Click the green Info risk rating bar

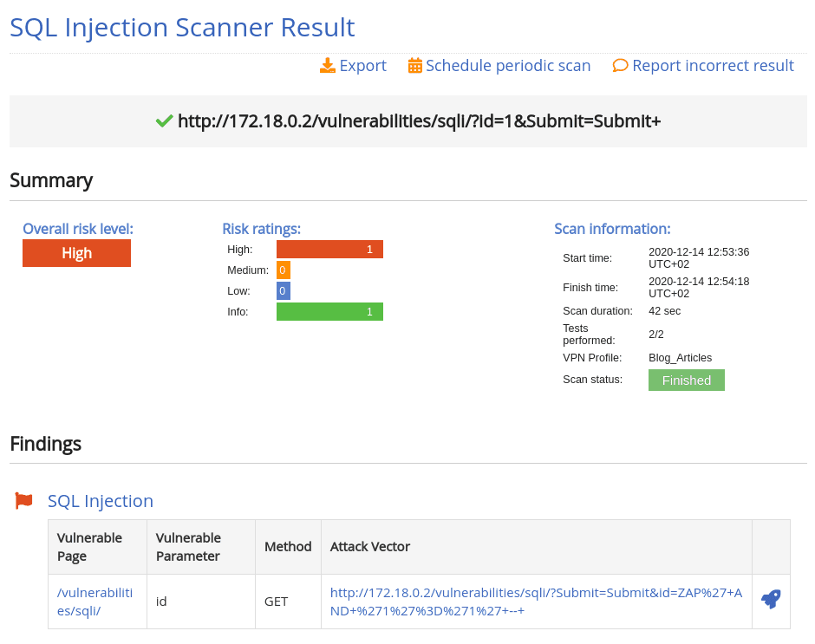tap(329, 311)
